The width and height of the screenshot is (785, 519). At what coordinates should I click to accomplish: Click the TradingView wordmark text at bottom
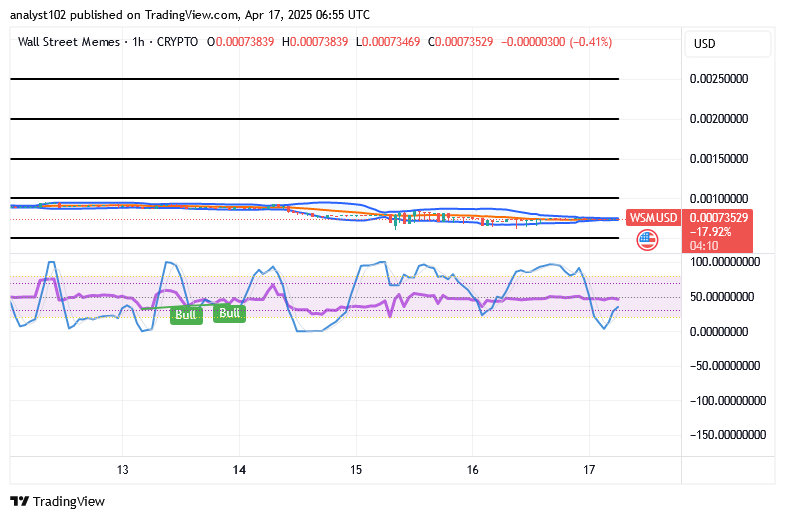point(69,501)
